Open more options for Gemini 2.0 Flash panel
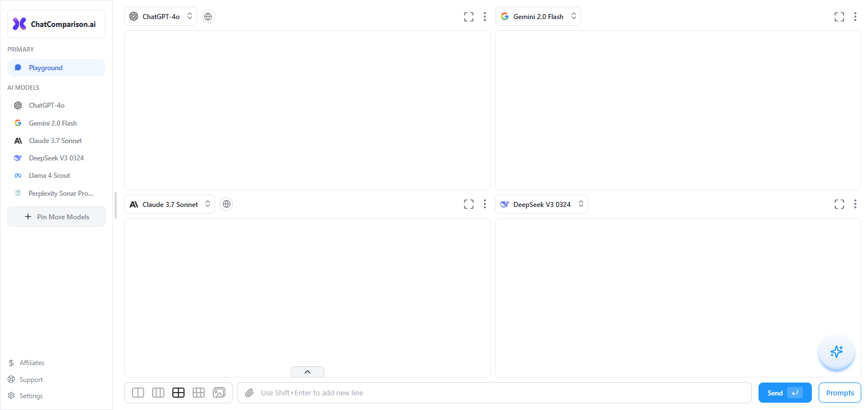This screenshot has width=868, height=410. click(x=855, y=17)
